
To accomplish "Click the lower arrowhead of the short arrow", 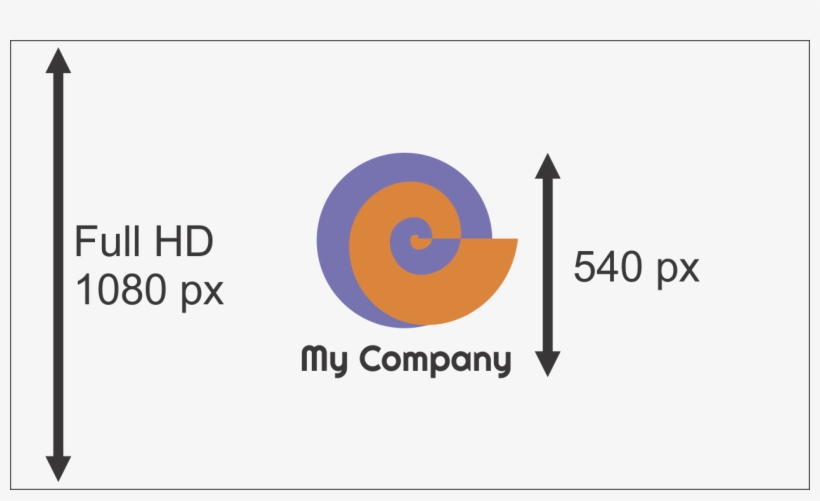I will pyautogui.click(x=547, y=364).
